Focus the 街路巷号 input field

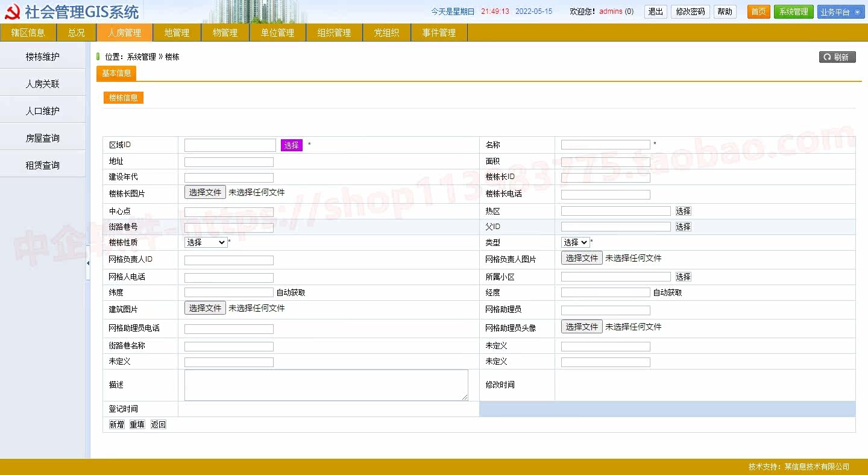(x=229, y=227)
